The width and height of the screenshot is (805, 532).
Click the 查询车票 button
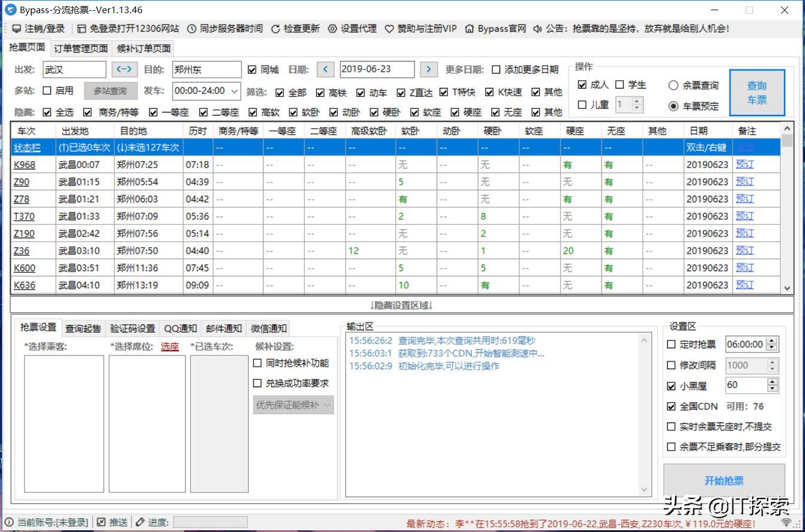[756, 92]
